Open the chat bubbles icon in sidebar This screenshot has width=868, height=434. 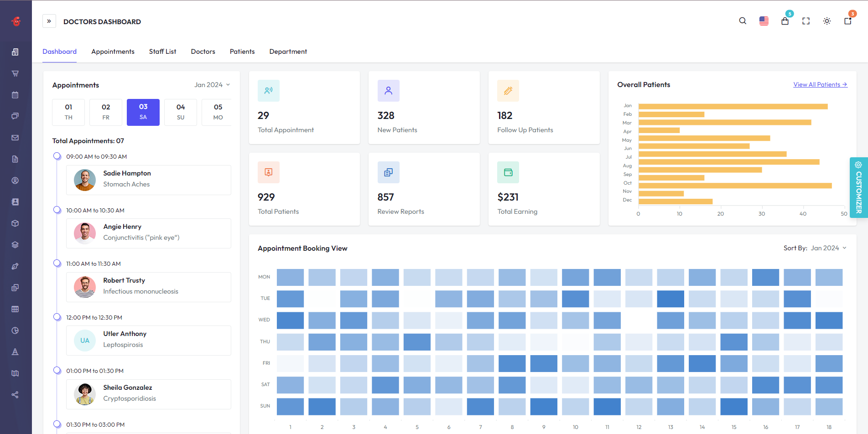coord(15,116)
